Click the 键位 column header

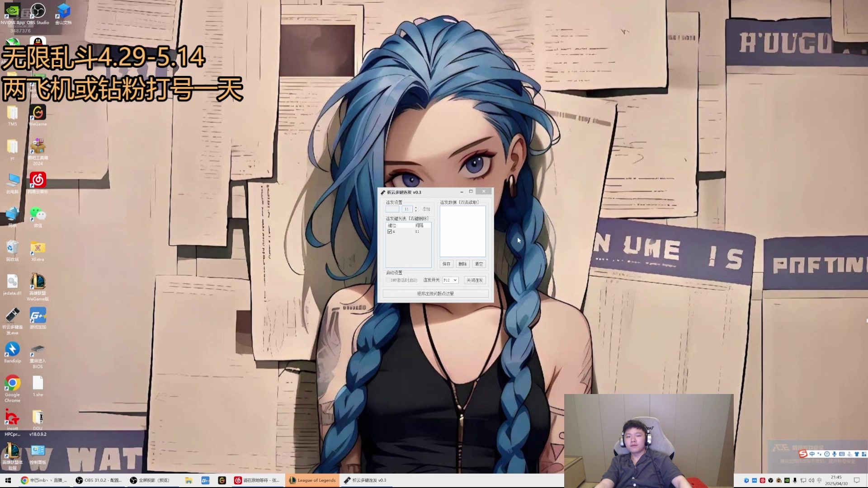coord(392,225)
